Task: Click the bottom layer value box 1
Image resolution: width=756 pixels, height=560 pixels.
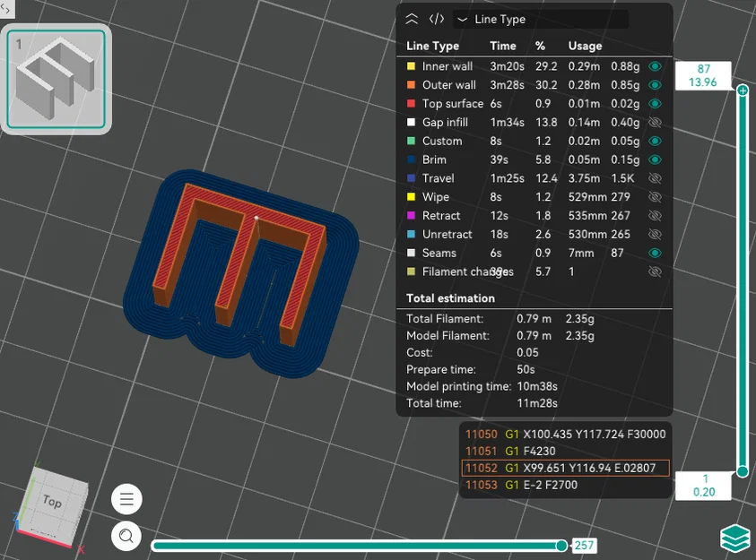Action: pos(703,486)
